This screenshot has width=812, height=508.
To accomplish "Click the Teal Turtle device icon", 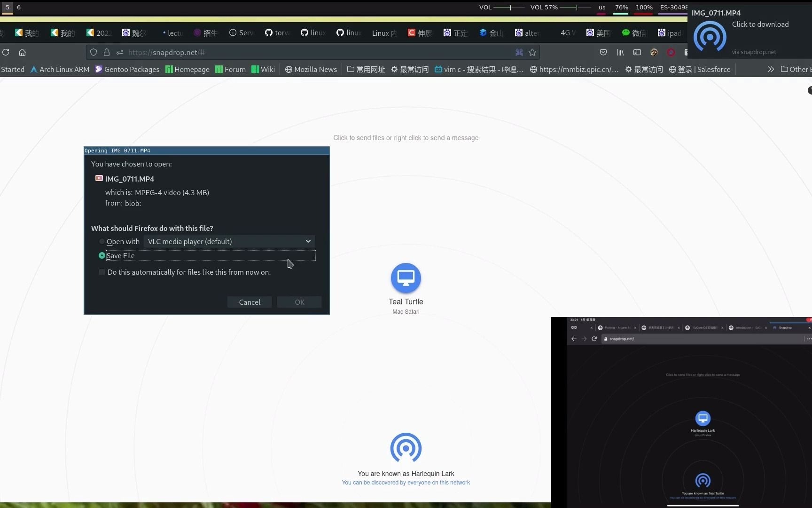I will coord(406,278).
